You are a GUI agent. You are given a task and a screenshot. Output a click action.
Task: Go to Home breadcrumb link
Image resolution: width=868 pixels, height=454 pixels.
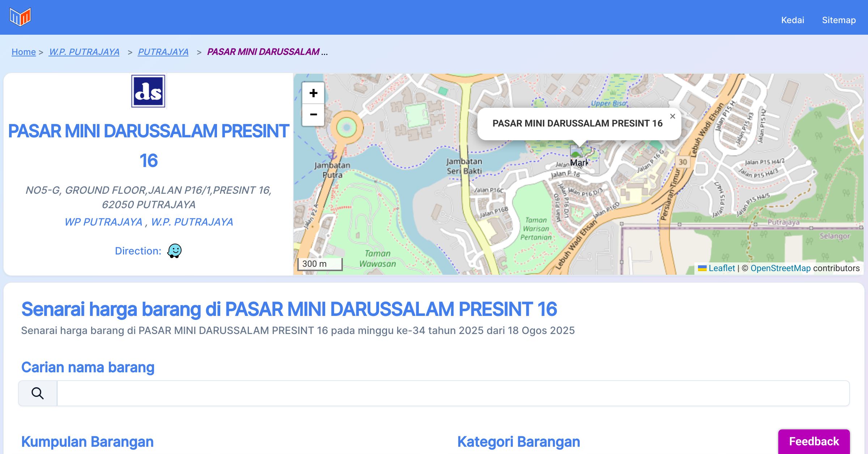pyautogui.click(x=24, y=52)
